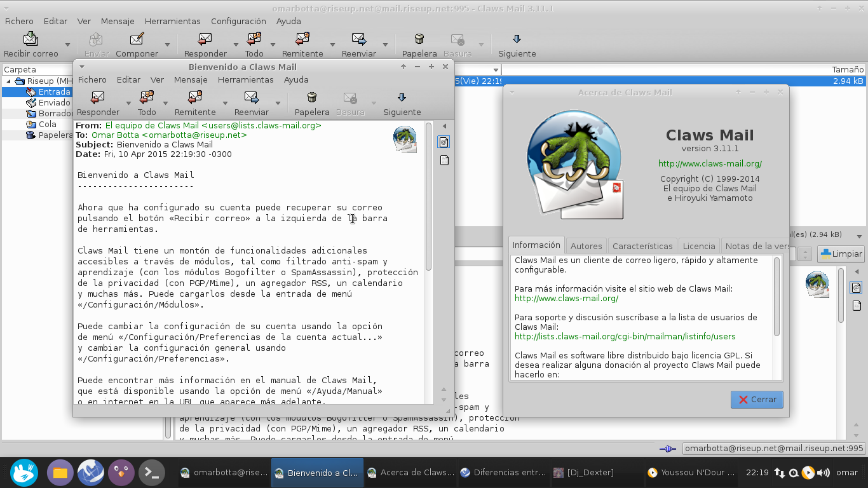The image size is (868, 488).
Task: Click the Recibir correo toolbar icon
Action: (31, 39)
